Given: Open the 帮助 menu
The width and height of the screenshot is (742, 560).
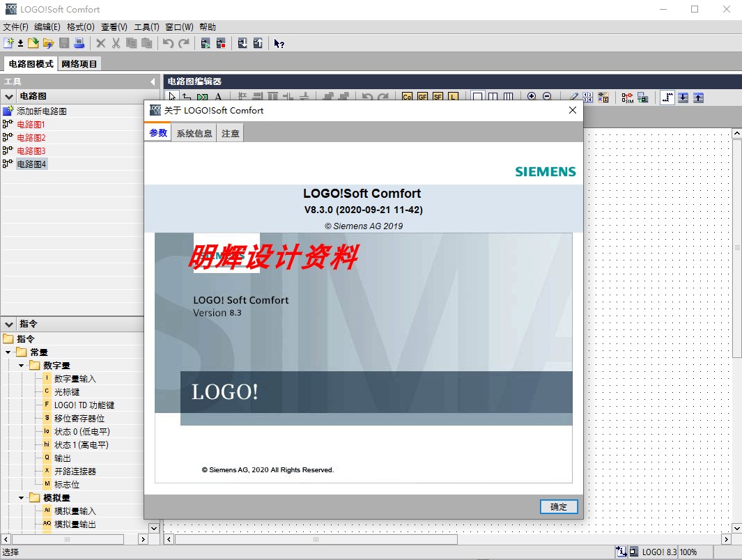Looking at the screenshot, I should [208, 27].
